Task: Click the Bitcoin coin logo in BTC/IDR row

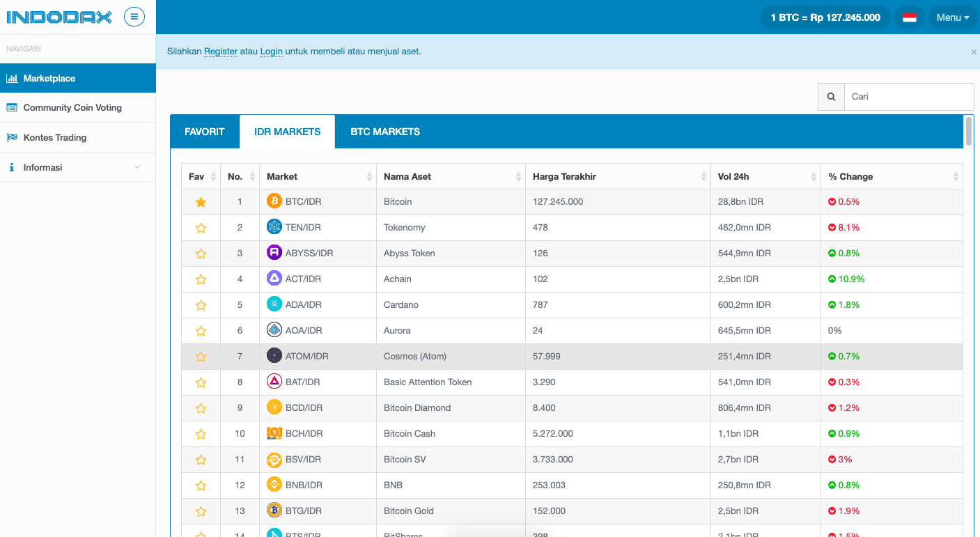Action: point(274,201)
